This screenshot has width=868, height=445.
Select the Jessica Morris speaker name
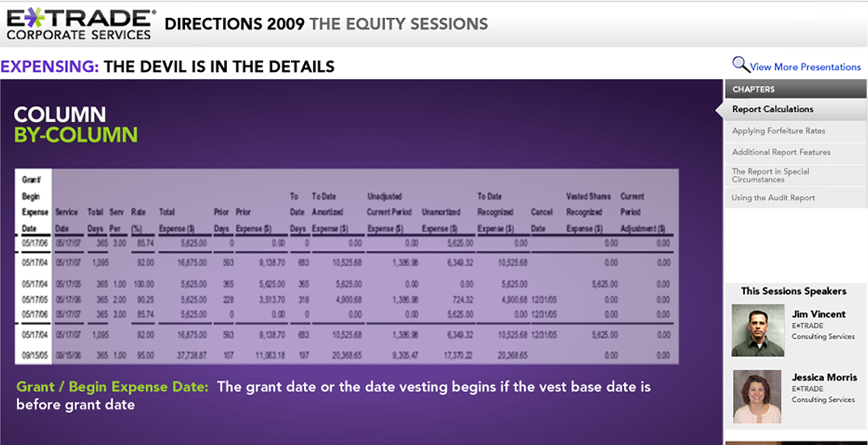[824, 377]
